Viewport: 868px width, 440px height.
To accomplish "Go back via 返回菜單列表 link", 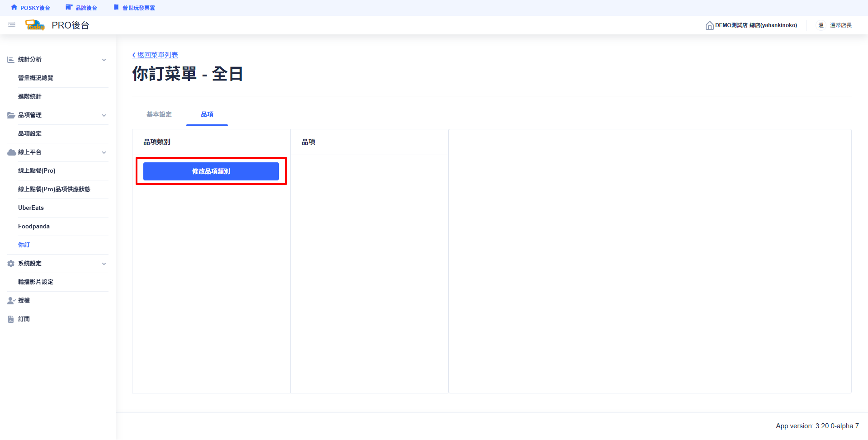I will click(155, 55).
